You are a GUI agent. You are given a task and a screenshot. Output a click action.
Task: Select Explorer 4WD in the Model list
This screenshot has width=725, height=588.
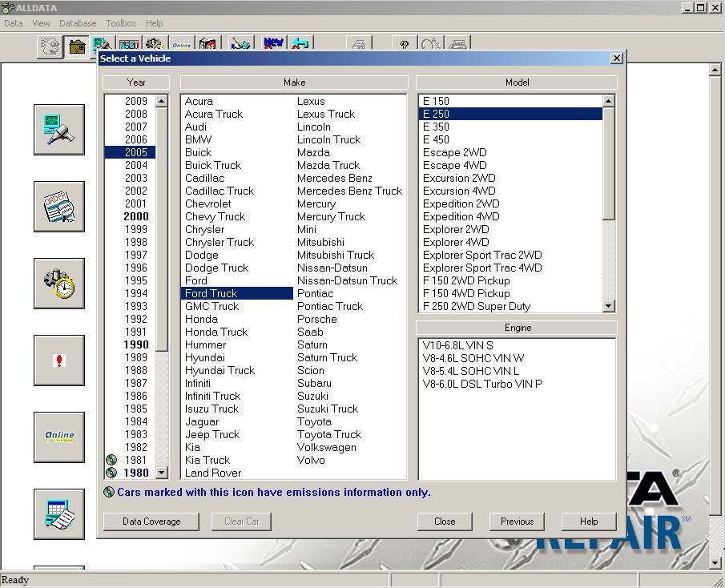pyautogui.click(x=456, y=242)
